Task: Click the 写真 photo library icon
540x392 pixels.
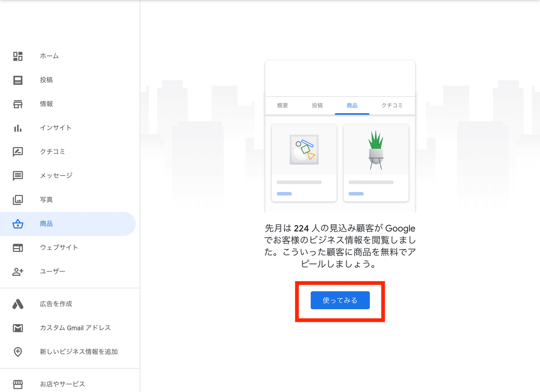Action: coord(18,200)
